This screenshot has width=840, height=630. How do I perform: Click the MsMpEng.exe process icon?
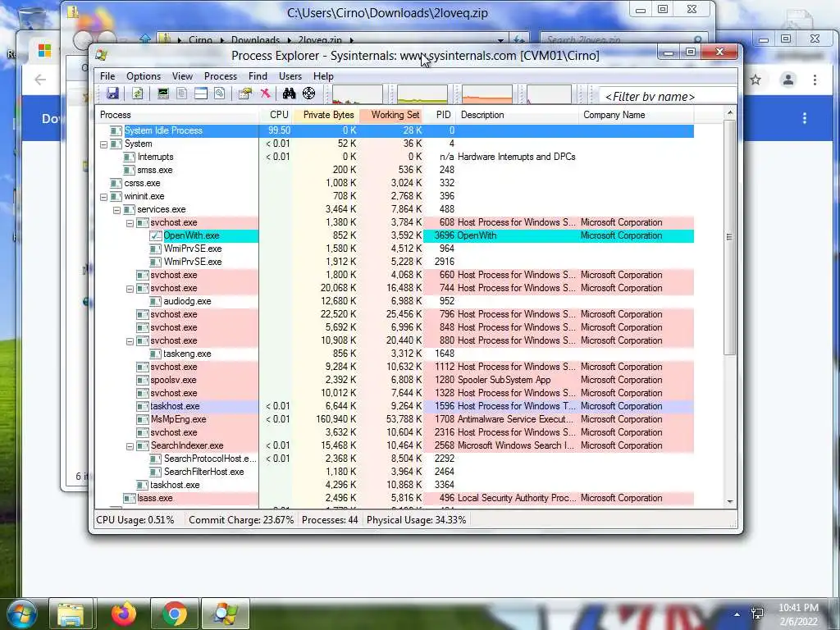pyautogui.click(x=142, y=419)
